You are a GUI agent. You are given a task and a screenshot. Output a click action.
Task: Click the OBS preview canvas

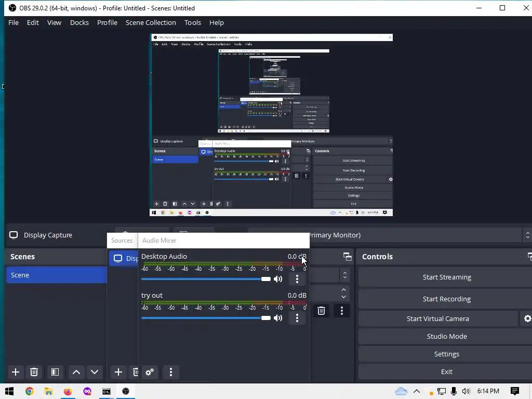(271, 125)
